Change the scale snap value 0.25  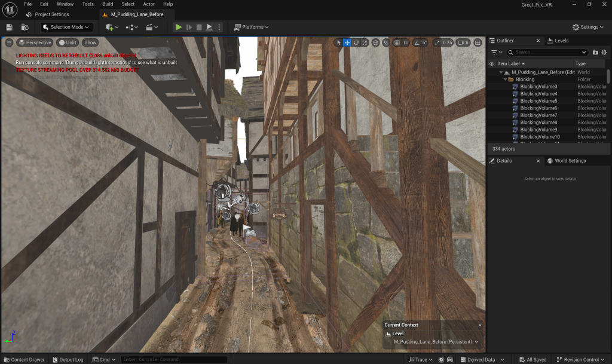pyautogui.click(x=447, y=42)
